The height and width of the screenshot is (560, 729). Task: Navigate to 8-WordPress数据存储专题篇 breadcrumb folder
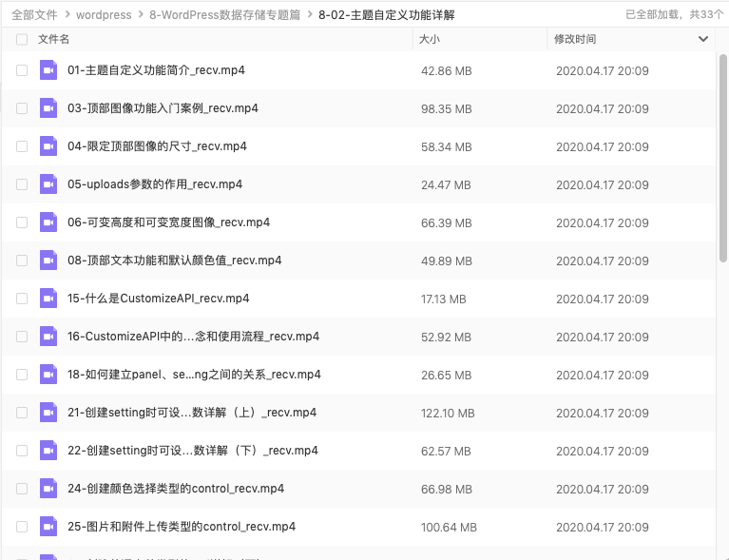click(224, 15)
